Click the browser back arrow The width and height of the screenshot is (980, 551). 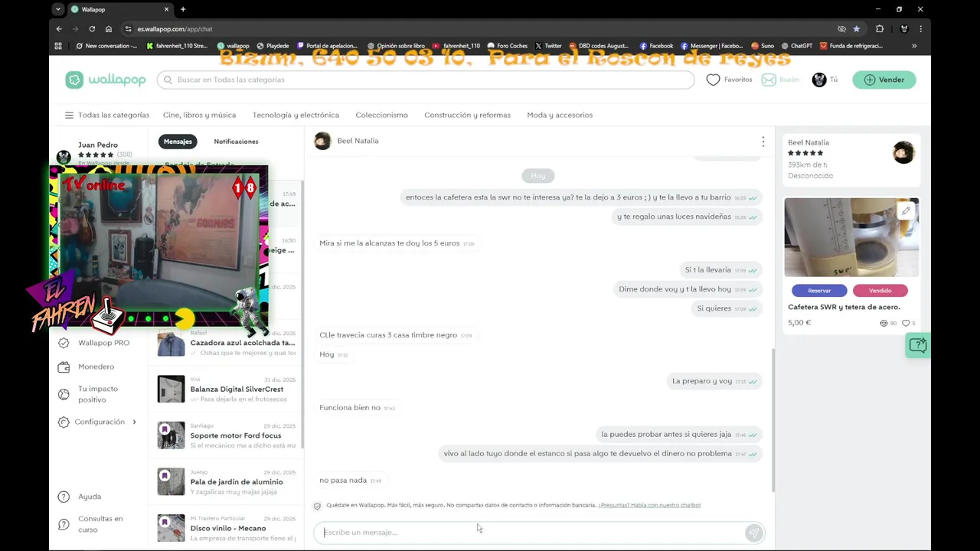[x=59, y=29]
